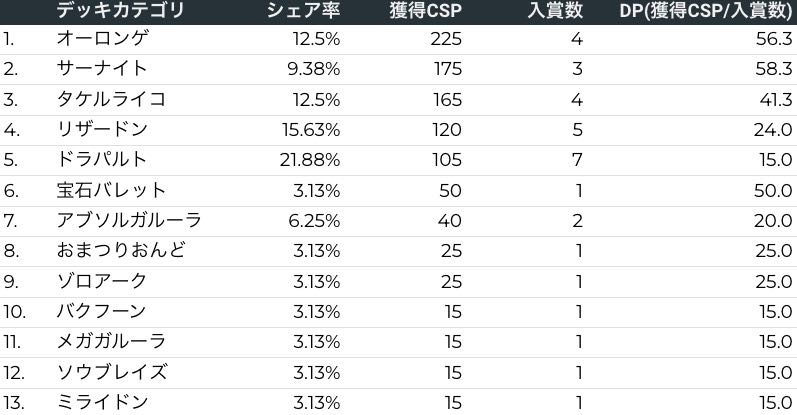797x415 pixels.
Task: Click the アブソルガルーラ deck name
Action: point(130,220)
